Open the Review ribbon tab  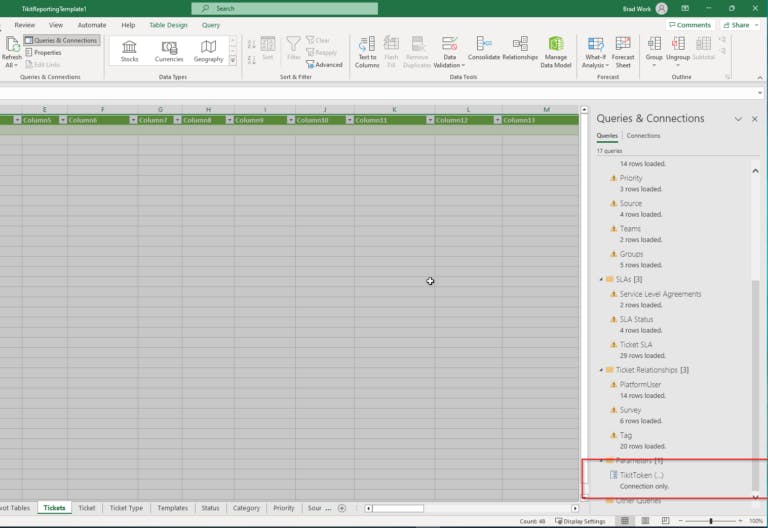[24, 25]
